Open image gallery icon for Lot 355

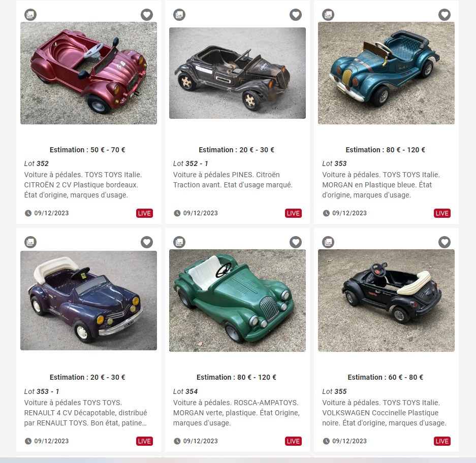(x=328, y=242)
